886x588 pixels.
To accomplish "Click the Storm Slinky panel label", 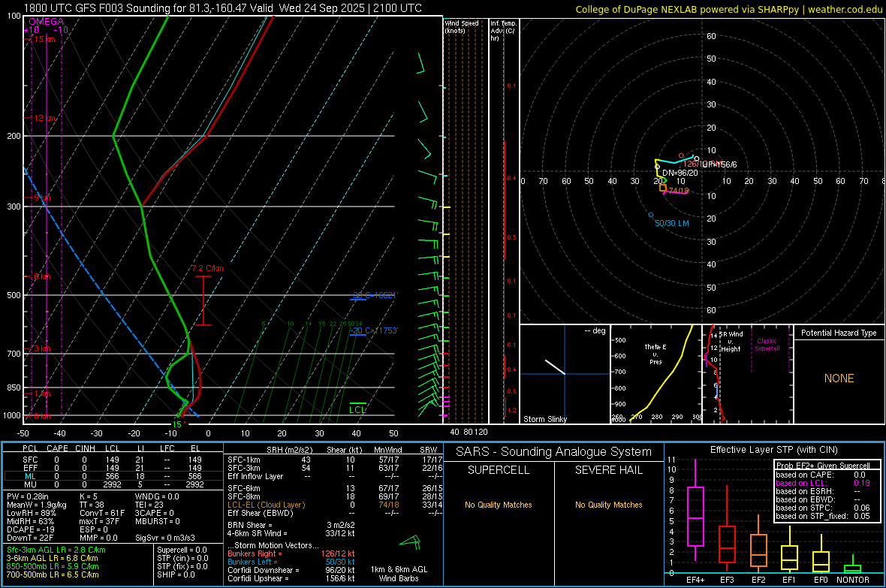I will click(x=544, y=419).
